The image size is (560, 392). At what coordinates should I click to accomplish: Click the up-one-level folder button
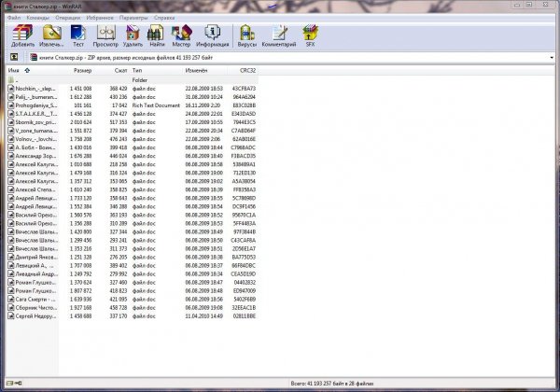[x=14, y=57]
